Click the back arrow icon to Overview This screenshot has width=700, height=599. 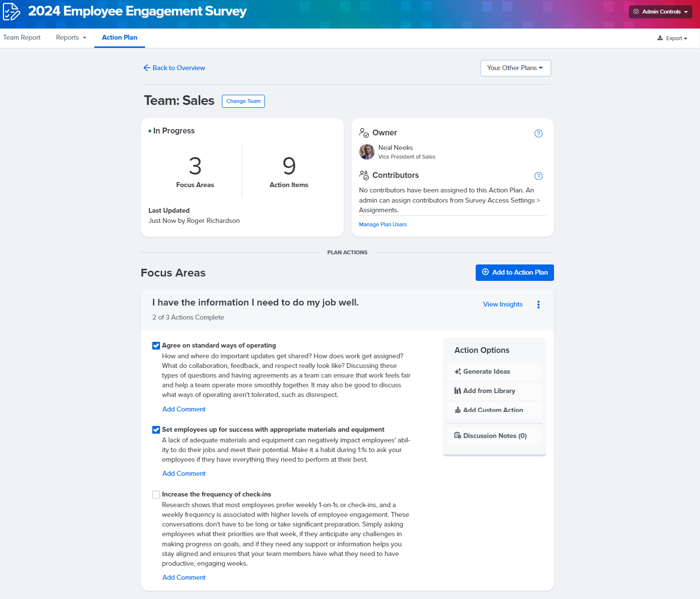[x=147, y=68]
